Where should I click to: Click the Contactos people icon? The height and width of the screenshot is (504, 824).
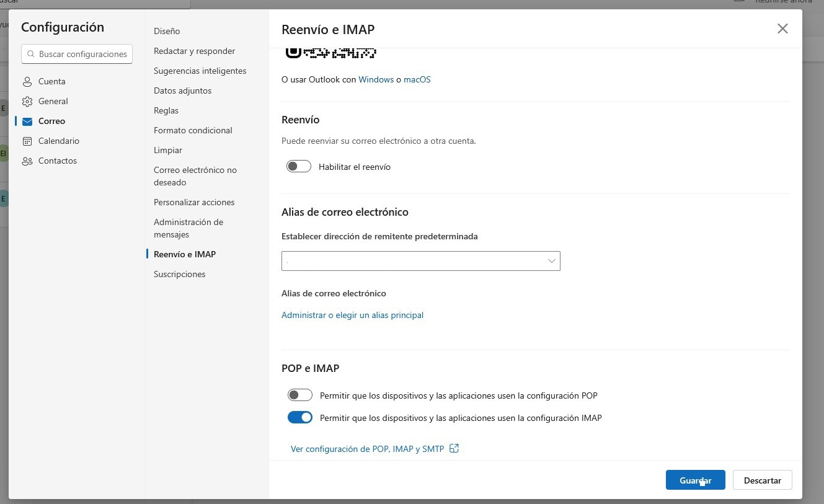point(27,161)
